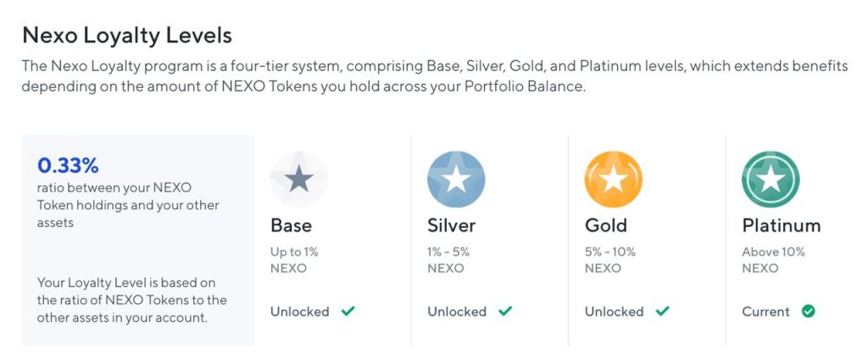Select the Base tier title
This screenshot has width=868, height=355.
coord(292,225)
